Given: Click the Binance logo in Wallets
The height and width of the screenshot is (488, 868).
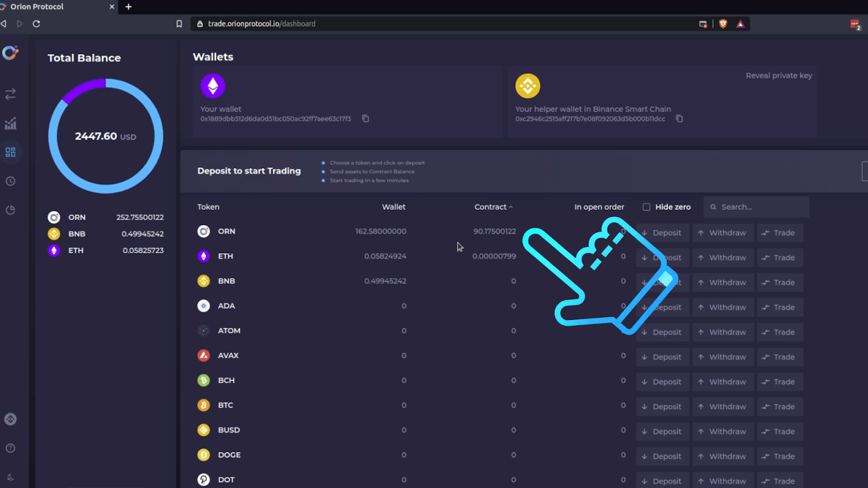Looking at the screenshot, I should coord(528,86).
